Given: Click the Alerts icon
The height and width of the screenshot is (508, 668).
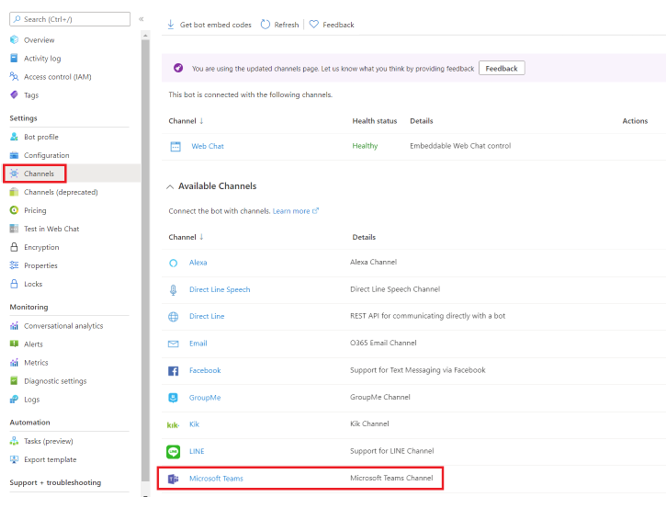Looking at the screenshot, I should [14, 344].
